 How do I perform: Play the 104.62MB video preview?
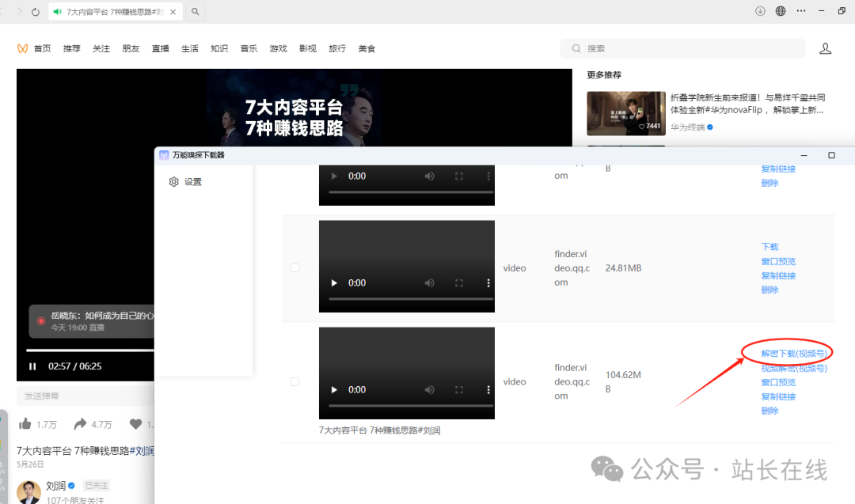click(334, 389)
